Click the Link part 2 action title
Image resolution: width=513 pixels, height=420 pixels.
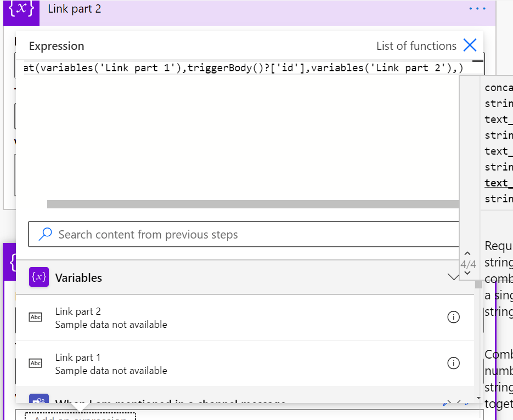pos(75,9)
